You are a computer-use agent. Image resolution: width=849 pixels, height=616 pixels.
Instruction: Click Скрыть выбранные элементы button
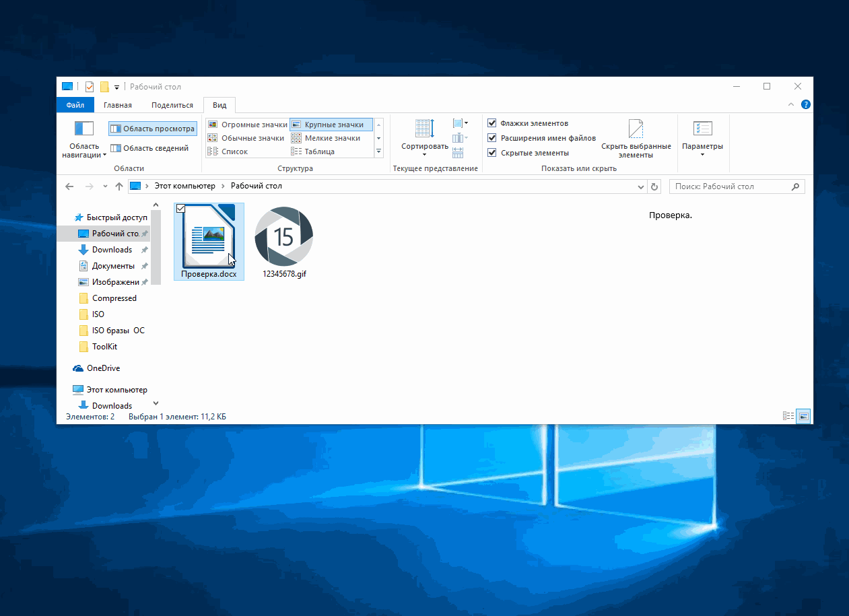pyautogui.click(x=636, y=139)
